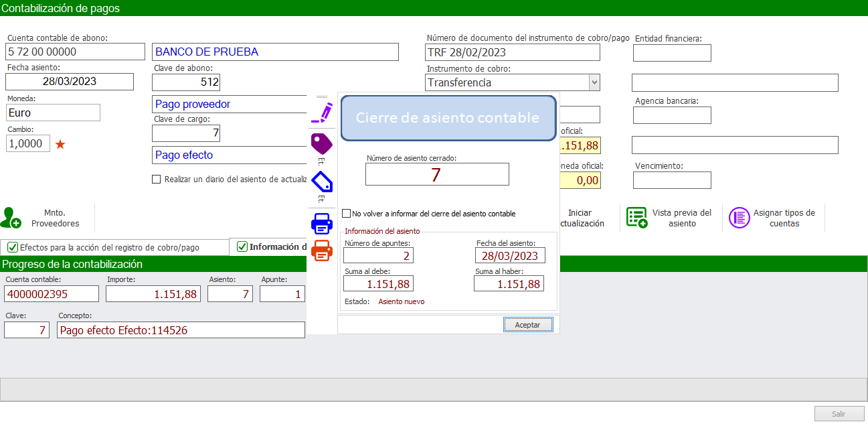Click the blue label tag icon
The height and width of the screenshot is (424, 868).
pyautogui.click(x=322, y=181)
